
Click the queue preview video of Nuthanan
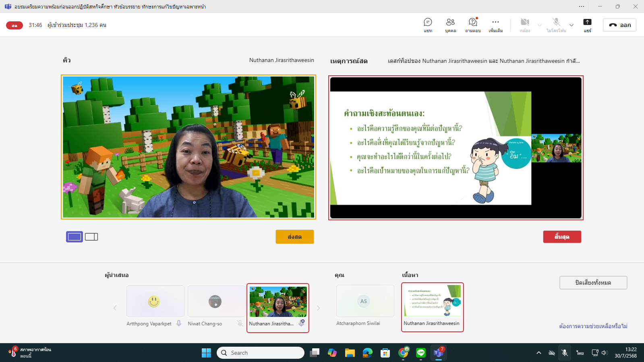[188, 147]
